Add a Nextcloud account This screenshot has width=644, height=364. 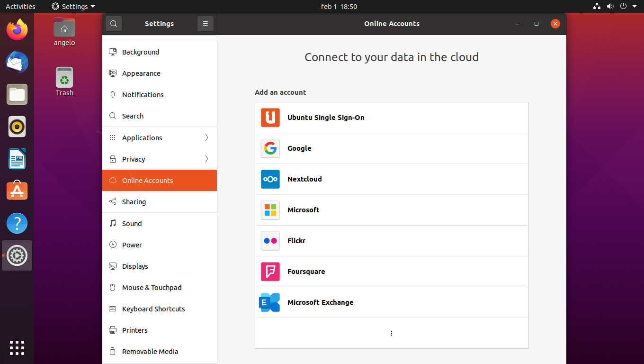click(392, 179)
